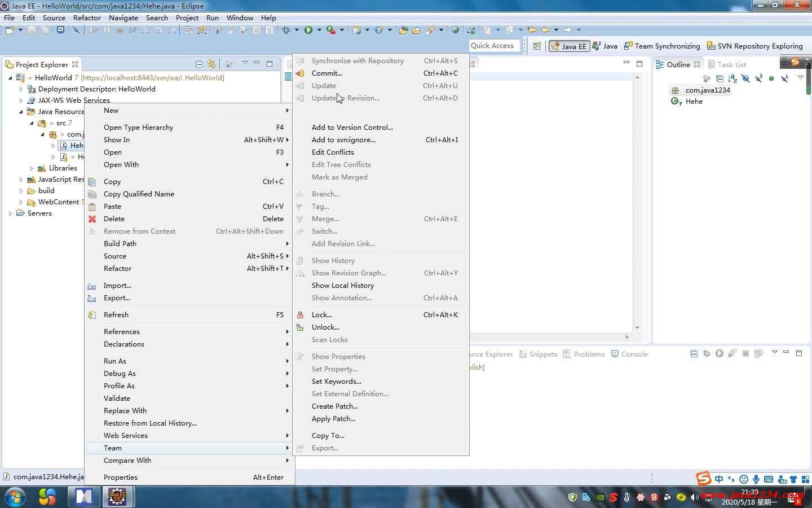812x508 pixels.
Task: Select the Hehe class in Outline
Action: [x=687, y=102]
